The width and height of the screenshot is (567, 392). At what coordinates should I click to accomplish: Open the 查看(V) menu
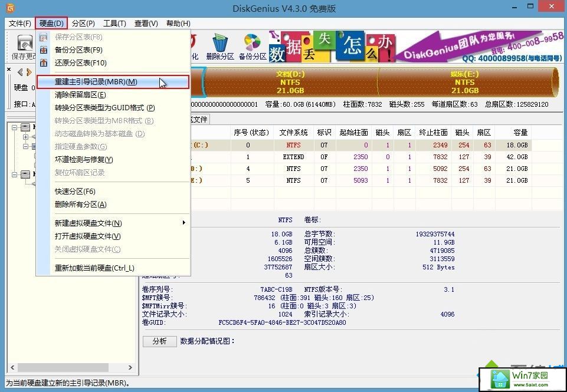(146, 24)
